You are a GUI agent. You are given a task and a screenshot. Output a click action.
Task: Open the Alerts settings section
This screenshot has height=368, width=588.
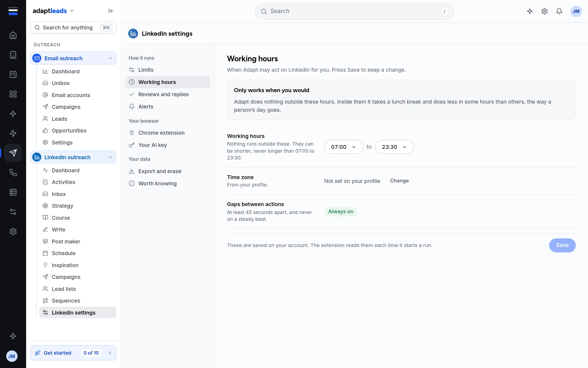pos(167,107)
